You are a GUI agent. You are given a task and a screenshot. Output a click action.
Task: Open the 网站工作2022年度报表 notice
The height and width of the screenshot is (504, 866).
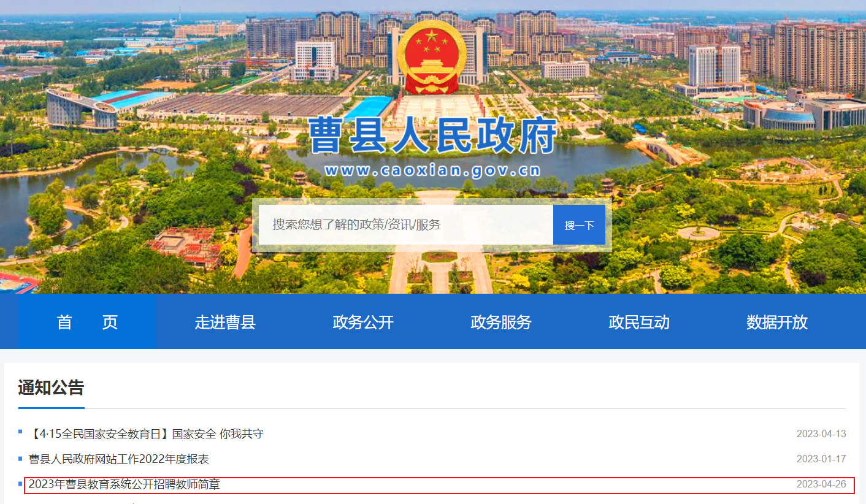pos(119,459)
